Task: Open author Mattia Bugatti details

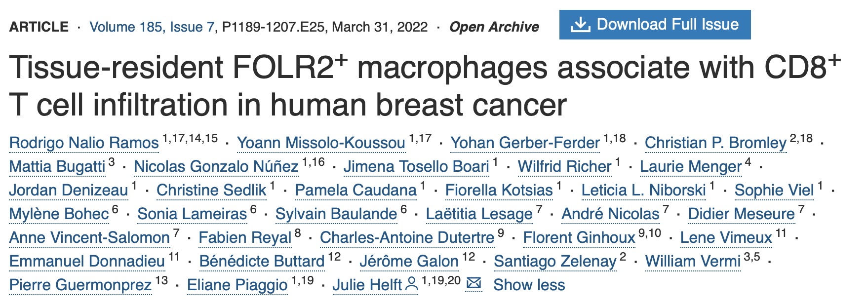Action: (x=57, y=166)
